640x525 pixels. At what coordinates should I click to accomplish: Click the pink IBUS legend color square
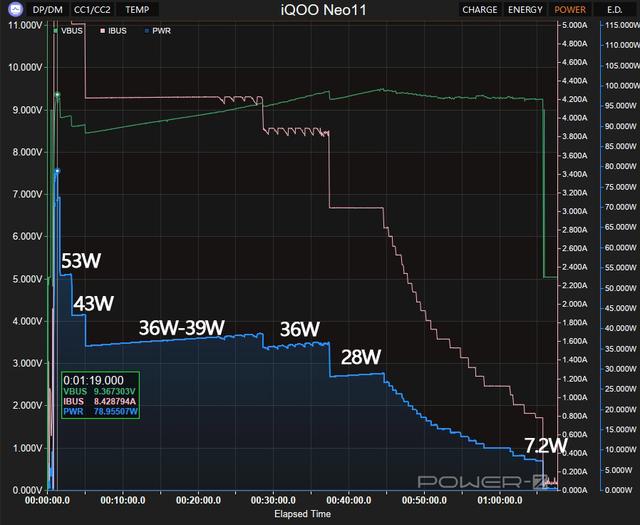click(102, 31)
